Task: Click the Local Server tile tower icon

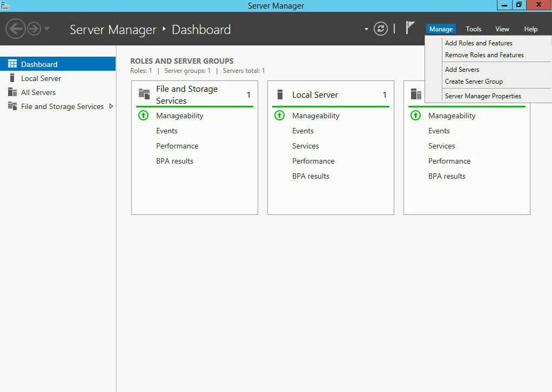Action: [280, 94]
